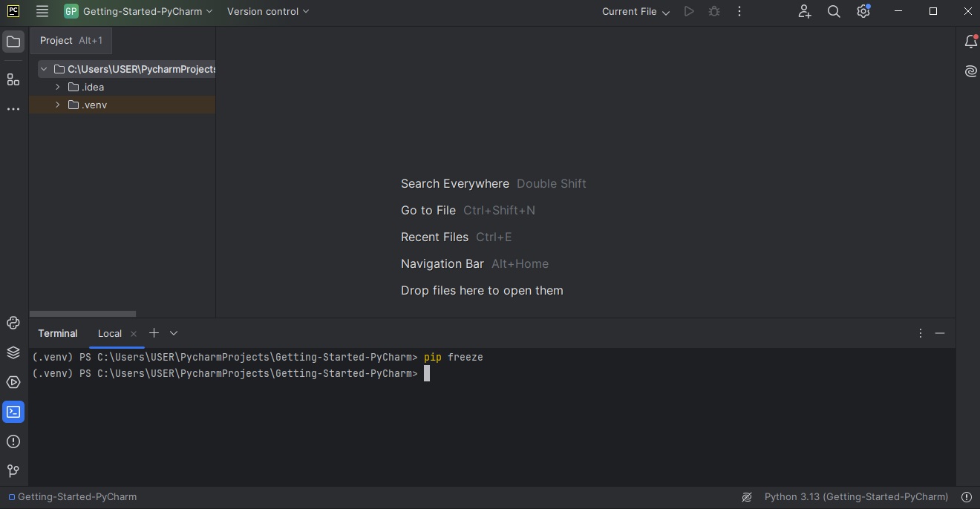Collapse the project root folder chevron

(x=44, y=69)
